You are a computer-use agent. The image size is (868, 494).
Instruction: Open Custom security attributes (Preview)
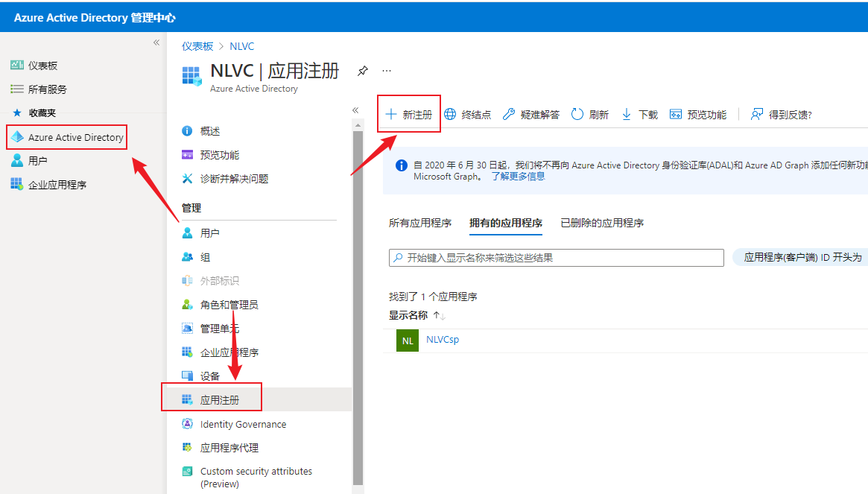point(247,478)
